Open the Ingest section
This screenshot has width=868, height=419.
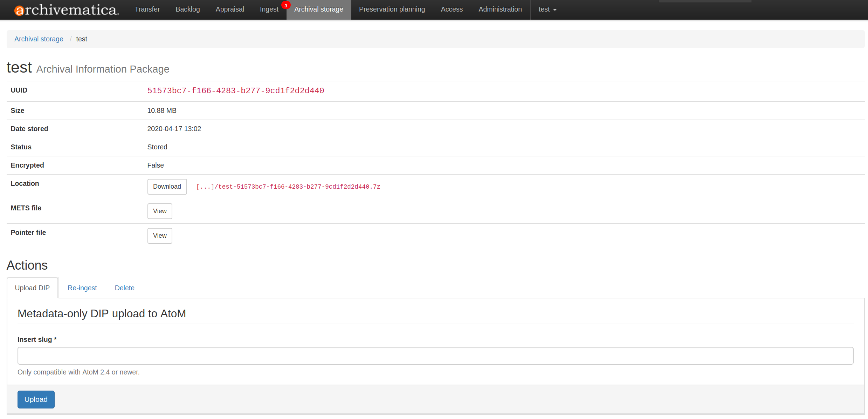tap(269, 9)
